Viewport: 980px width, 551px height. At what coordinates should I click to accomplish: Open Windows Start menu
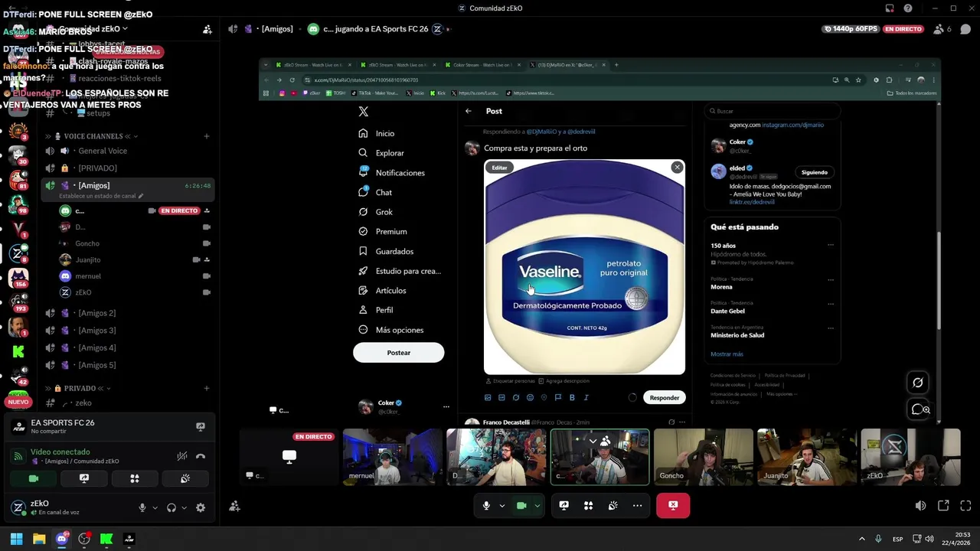tap(16, 539)
